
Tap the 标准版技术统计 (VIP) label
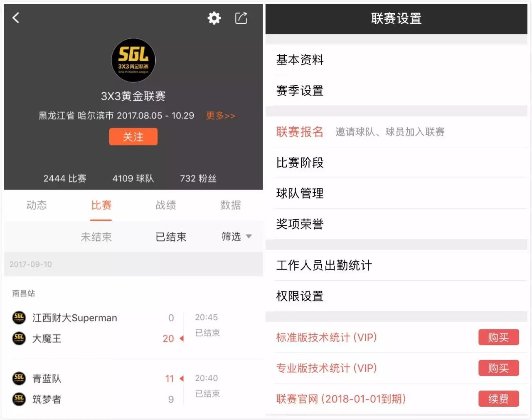327,337
